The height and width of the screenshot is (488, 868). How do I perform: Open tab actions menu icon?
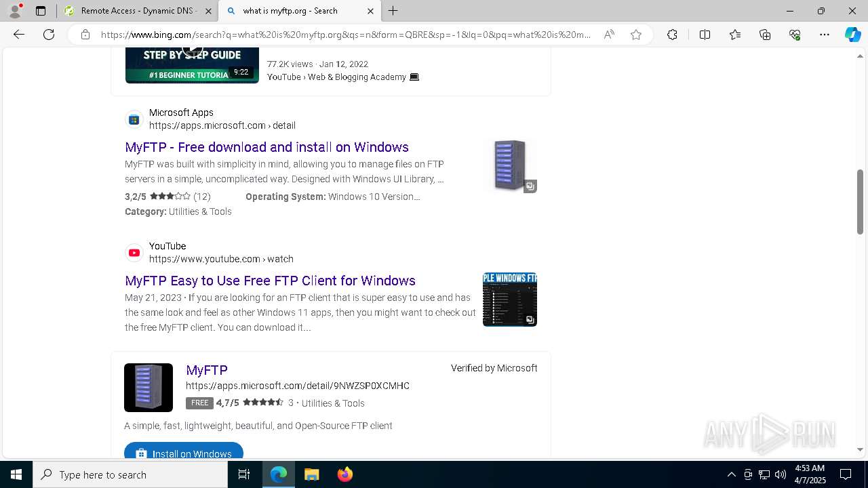point(41,11)
